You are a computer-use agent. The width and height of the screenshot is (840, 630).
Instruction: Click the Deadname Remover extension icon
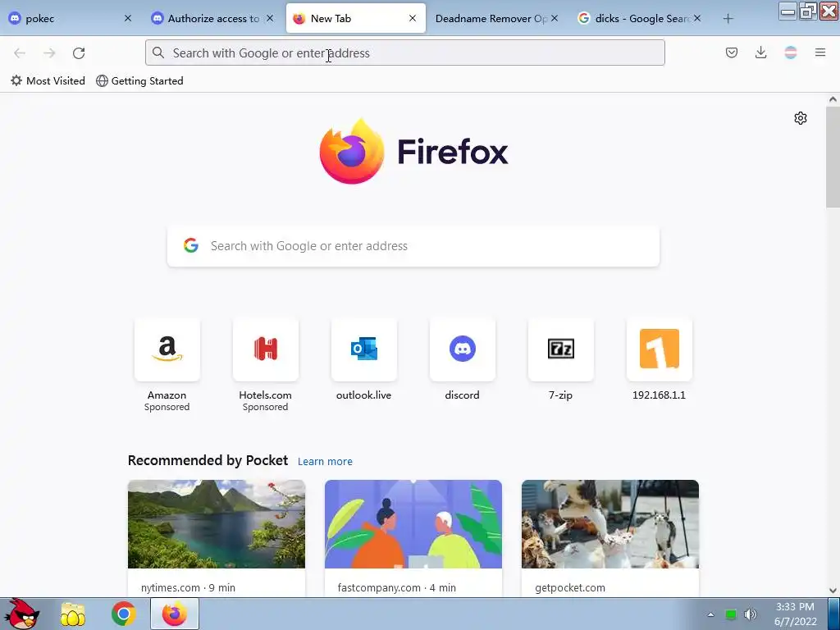pos(790,52)
